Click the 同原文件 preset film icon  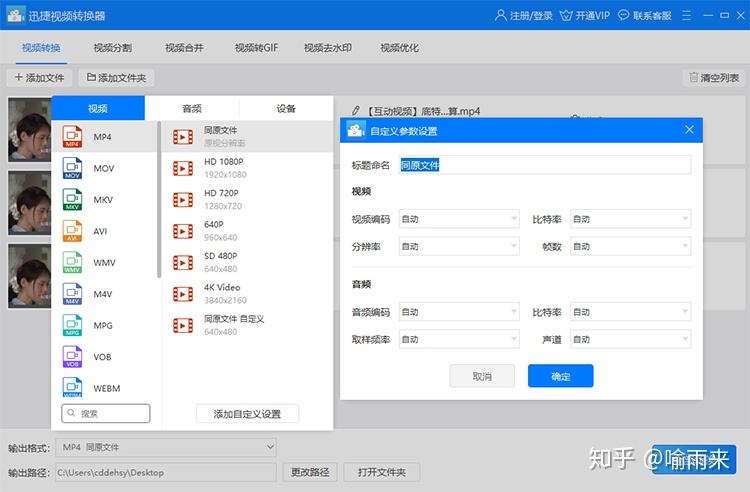point(183,137)
